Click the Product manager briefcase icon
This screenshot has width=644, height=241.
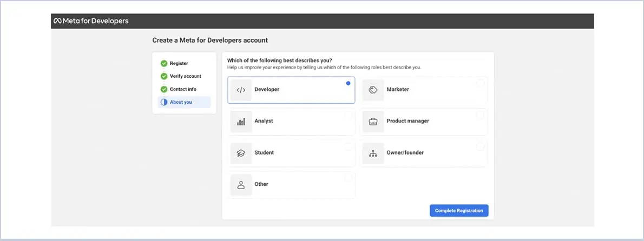point(373,122)
